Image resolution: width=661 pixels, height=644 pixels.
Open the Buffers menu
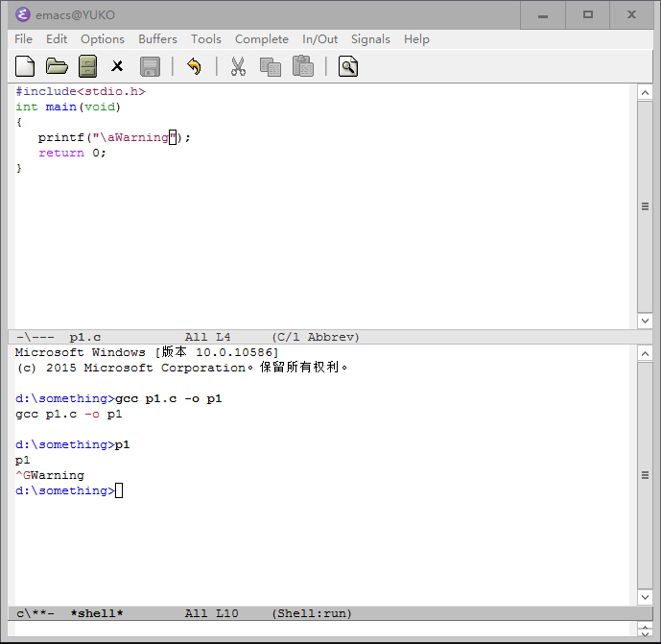tap(157, 39)
